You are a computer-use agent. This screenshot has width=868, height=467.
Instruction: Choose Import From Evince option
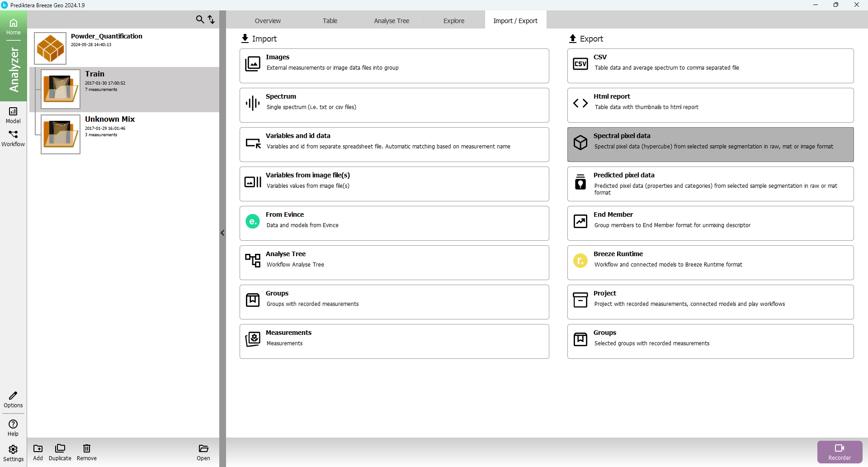pyautogui.click(x=394, y=223)
